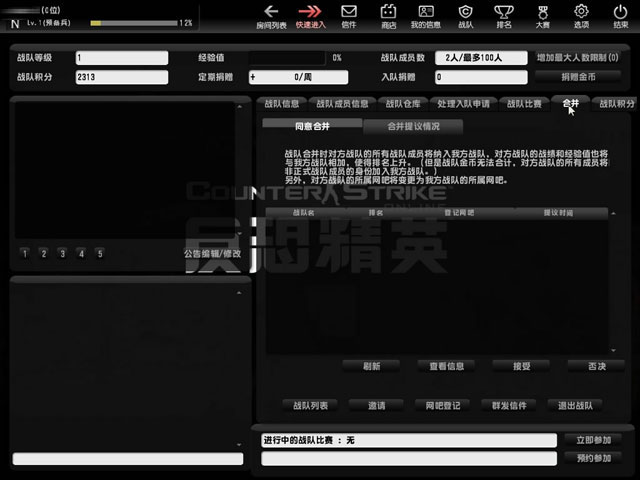Screen dimensions: 640x480
Task: Click the 退出战队 button
Action: click(x=575, y=406)
